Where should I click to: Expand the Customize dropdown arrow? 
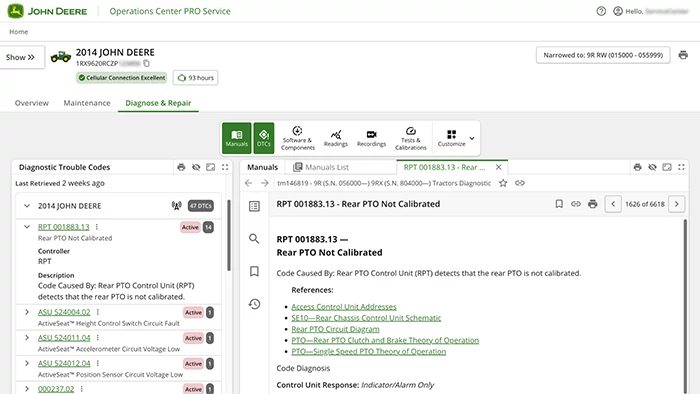coord(472,138)
